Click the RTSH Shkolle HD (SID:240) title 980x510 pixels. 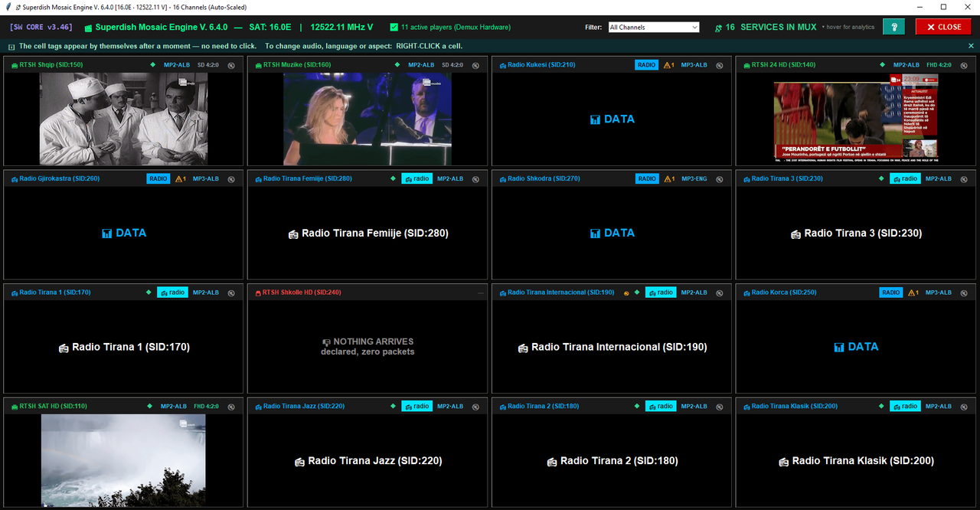[x=302, y=293]
